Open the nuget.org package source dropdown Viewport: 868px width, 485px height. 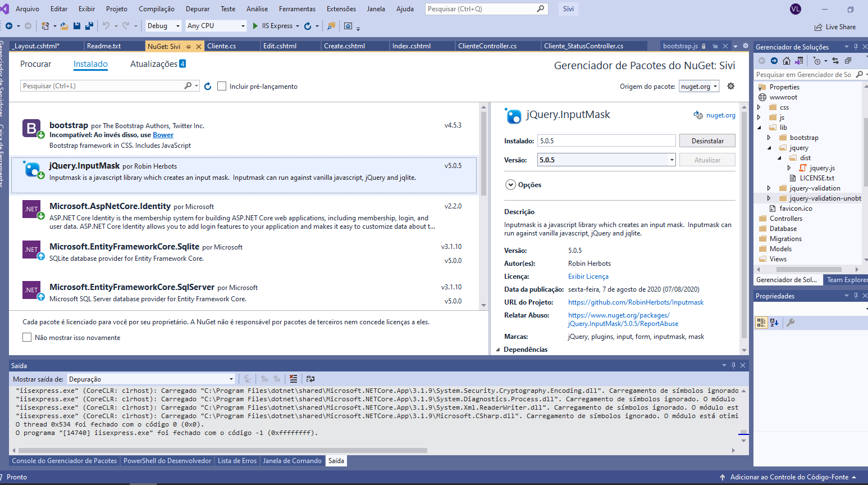point(699,87)
